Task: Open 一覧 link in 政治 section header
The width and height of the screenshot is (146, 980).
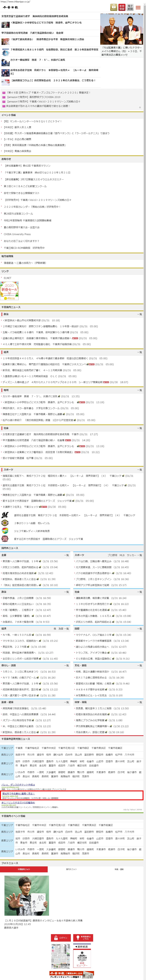Action: point(140,314)
